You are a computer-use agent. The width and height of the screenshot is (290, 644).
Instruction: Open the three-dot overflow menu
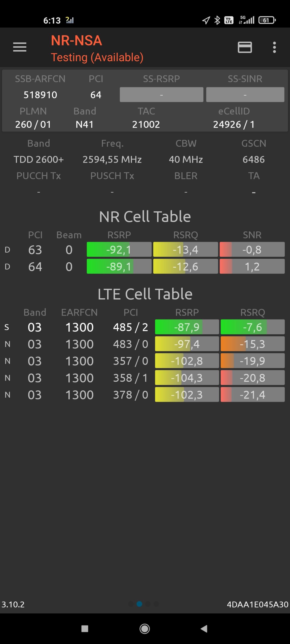[274, 47]
